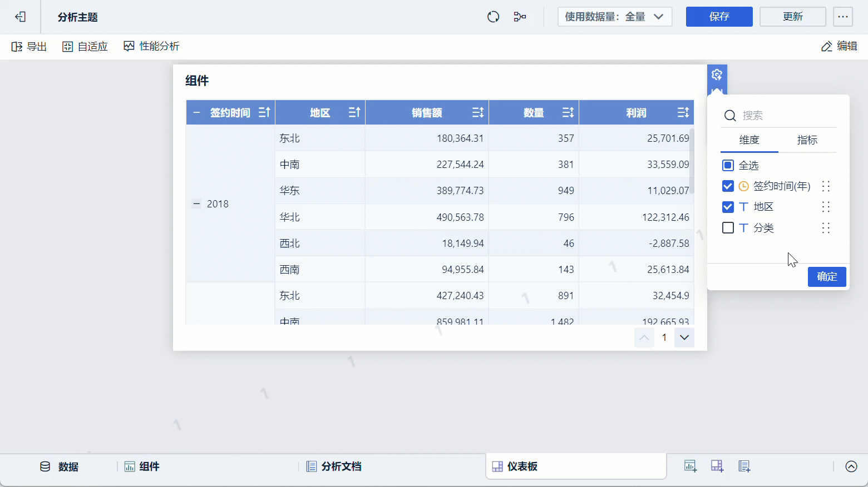The height and width of the screenshot is (487, 868).
Task: Collapse the 2018 row group
Action: point(196,204)
